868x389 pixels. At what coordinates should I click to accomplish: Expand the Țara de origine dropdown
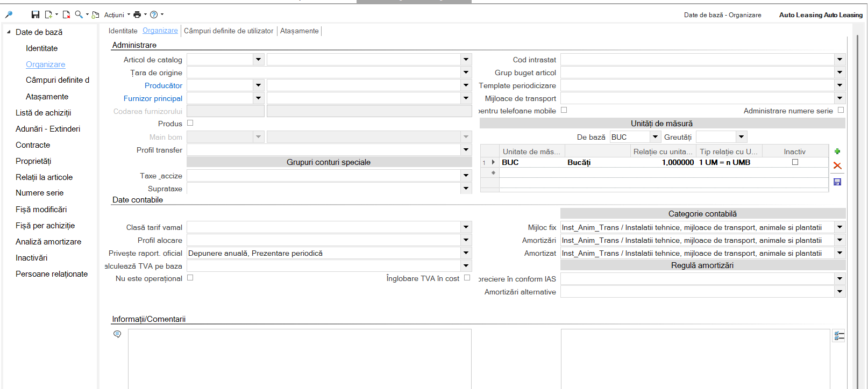[x=466, y=73]
